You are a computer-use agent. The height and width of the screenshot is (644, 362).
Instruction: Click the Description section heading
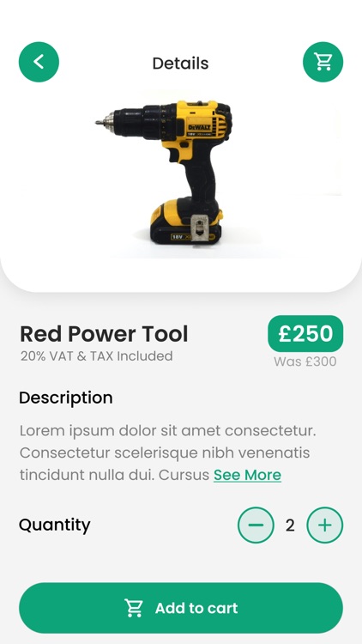66,398
